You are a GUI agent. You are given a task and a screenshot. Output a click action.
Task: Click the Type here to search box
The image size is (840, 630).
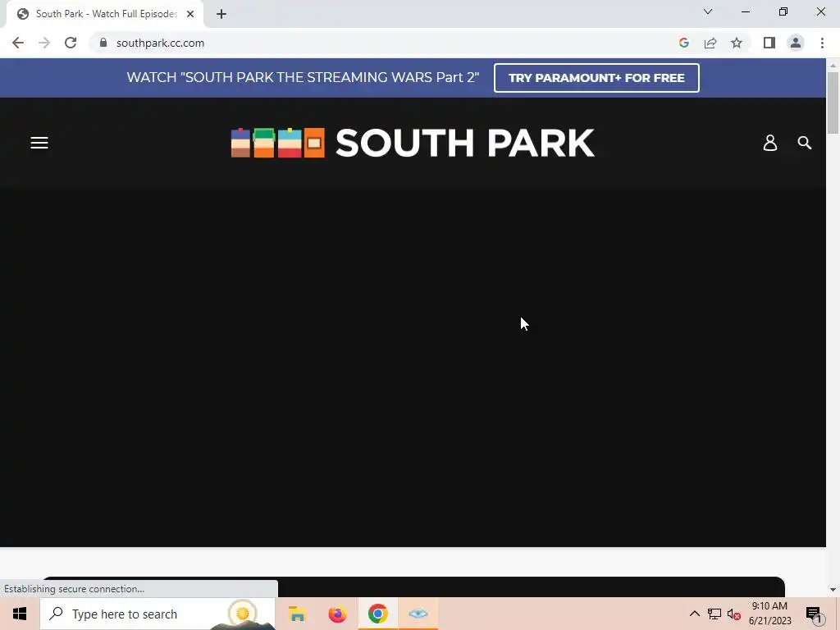[157, 614]
